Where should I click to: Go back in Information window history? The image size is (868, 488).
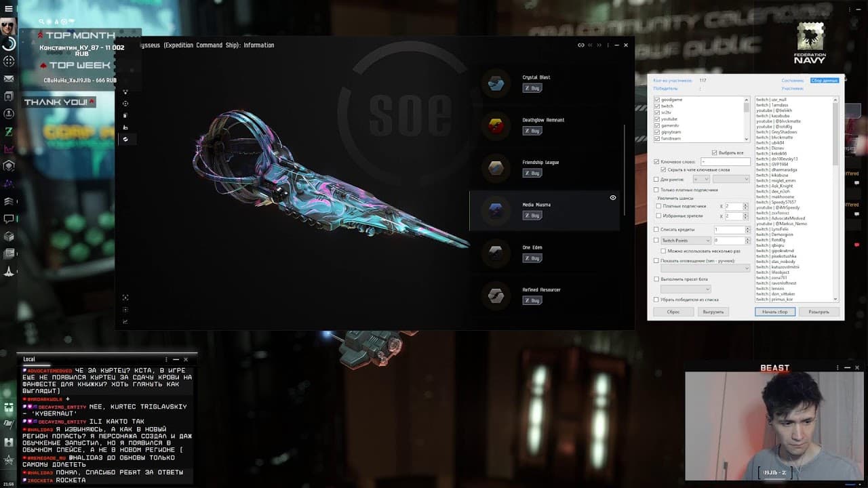590,45
